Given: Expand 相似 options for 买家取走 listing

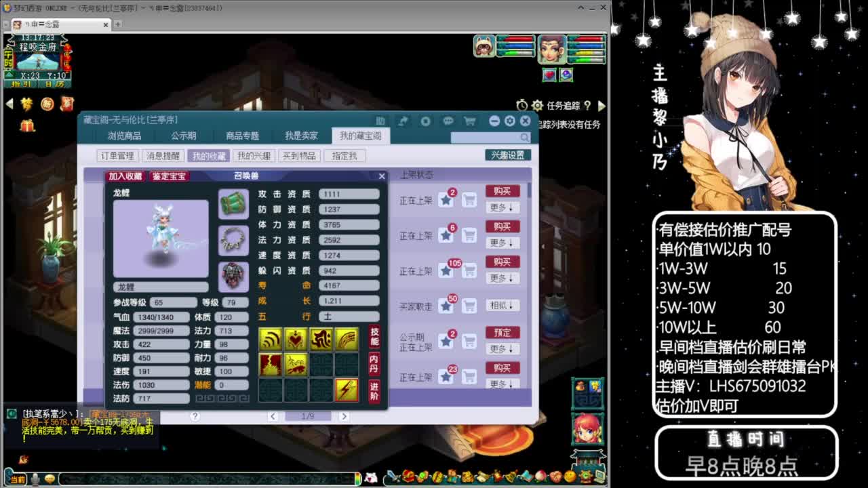Looking at the screenshot, I should click(x=503, y=304).
